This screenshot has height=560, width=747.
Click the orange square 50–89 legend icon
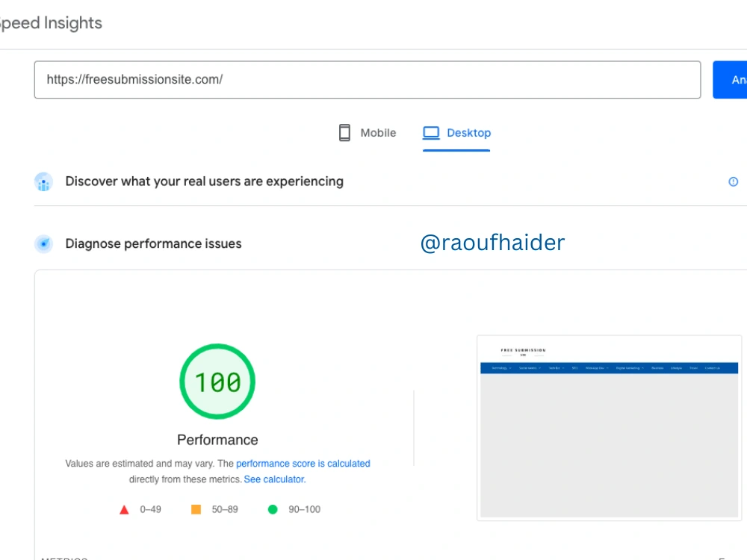(x=196, y=509)
